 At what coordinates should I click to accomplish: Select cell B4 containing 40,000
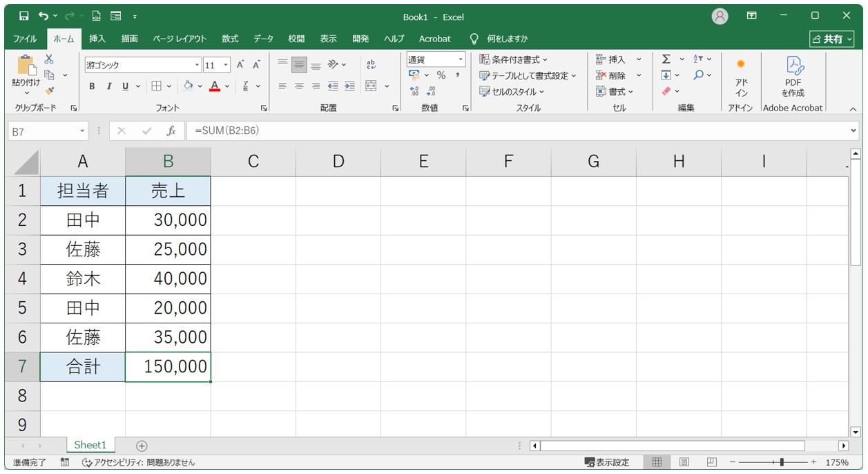click(168, 278)
